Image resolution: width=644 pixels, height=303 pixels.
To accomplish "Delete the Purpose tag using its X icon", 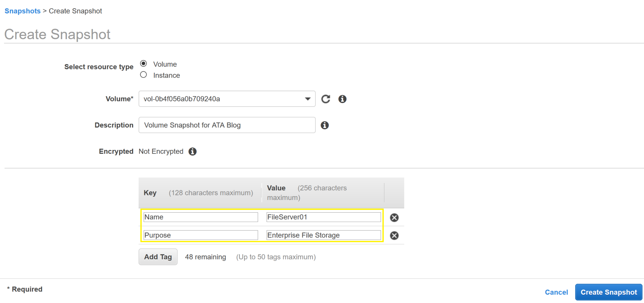I will pyautogui.click(x=394, y=235).
